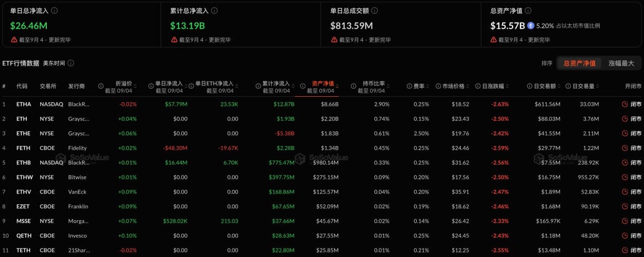Sort table by 资产净值 column

click(x=323, y=84)
